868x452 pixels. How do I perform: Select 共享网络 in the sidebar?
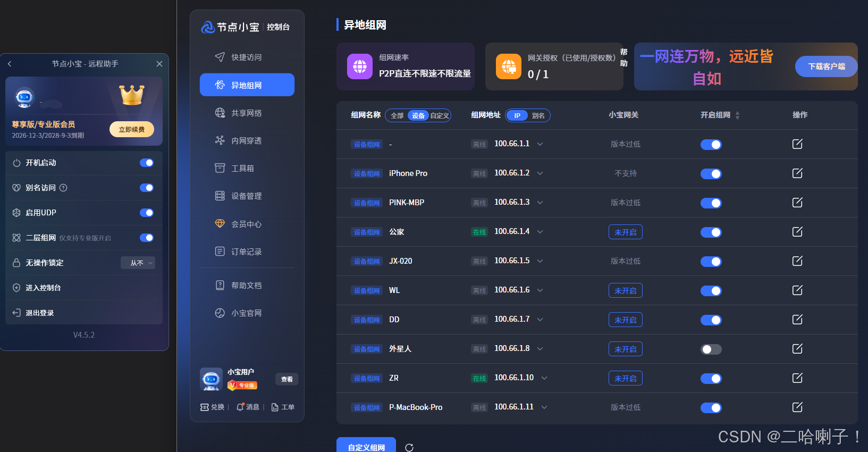[247, 113]
